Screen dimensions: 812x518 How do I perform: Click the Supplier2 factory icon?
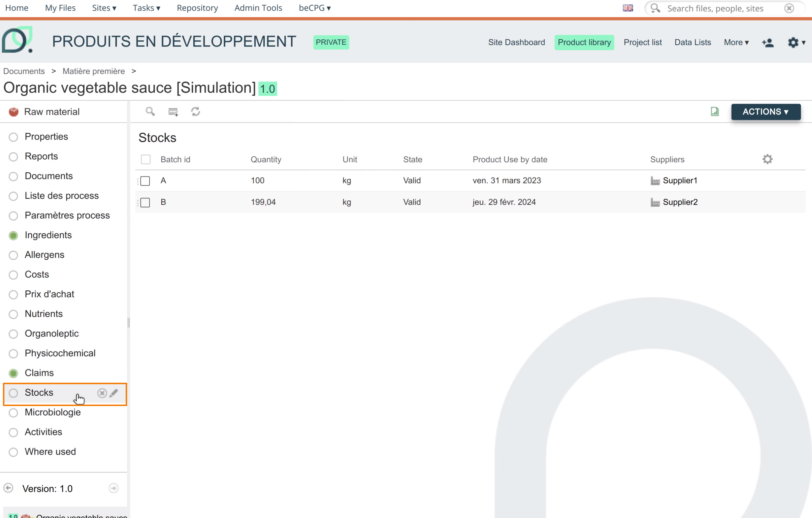tap(655, 203)
